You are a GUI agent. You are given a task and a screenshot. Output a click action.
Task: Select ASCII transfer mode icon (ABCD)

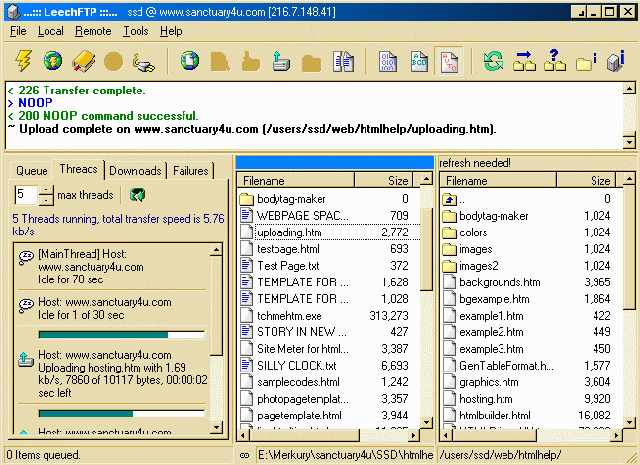pyautogui.click(x=419, y=62)
